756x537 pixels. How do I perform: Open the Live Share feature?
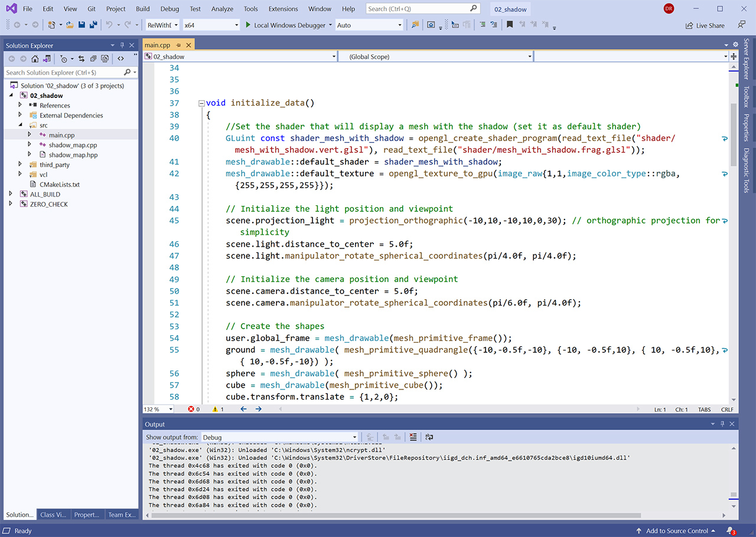[705, 25]
